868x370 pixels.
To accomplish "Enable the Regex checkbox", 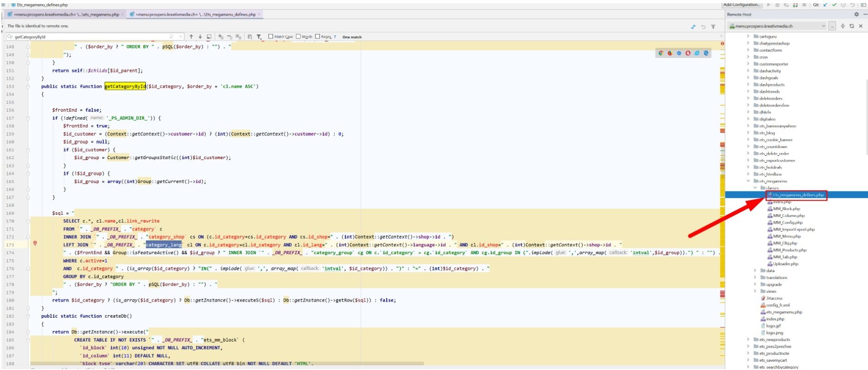I will (318, 37).
